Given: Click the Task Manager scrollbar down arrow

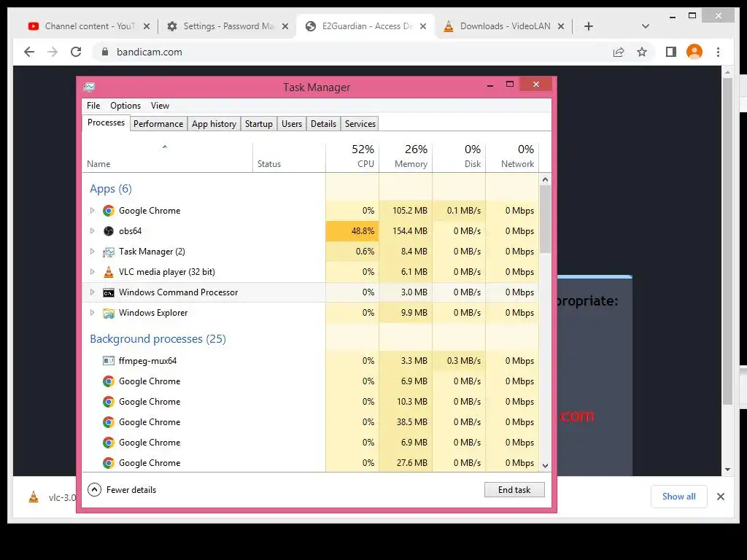Looking at the screenshot, I should (x=546, y=466).
